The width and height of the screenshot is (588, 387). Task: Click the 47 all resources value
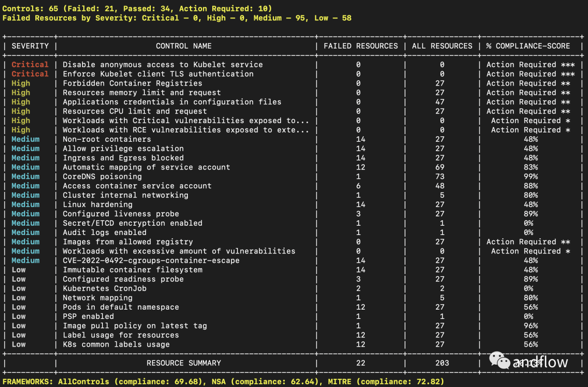point(440,102)
